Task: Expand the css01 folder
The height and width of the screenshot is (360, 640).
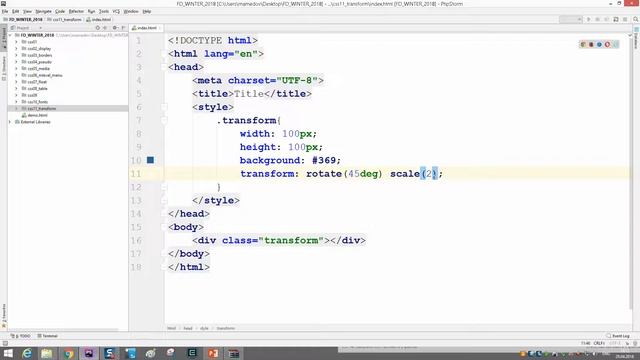Action: pyautogui.click(x=16, y=42)
